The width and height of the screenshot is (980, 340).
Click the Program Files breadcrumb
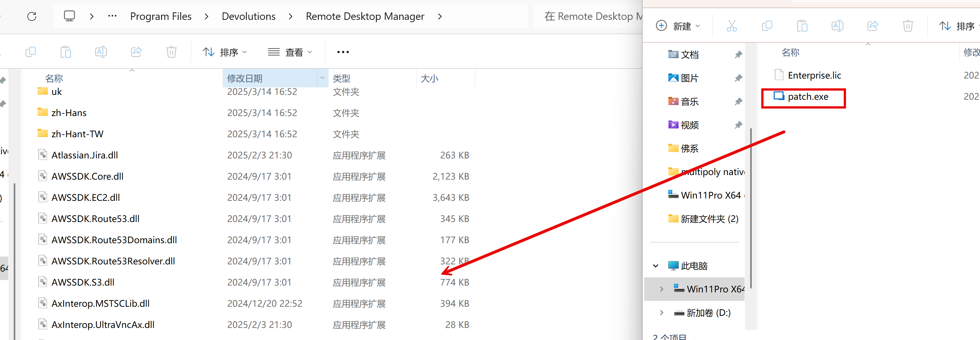pos(160,16)
